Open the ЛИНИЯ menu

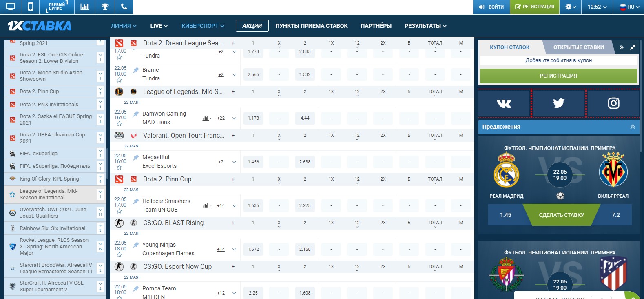pos(124,26)
